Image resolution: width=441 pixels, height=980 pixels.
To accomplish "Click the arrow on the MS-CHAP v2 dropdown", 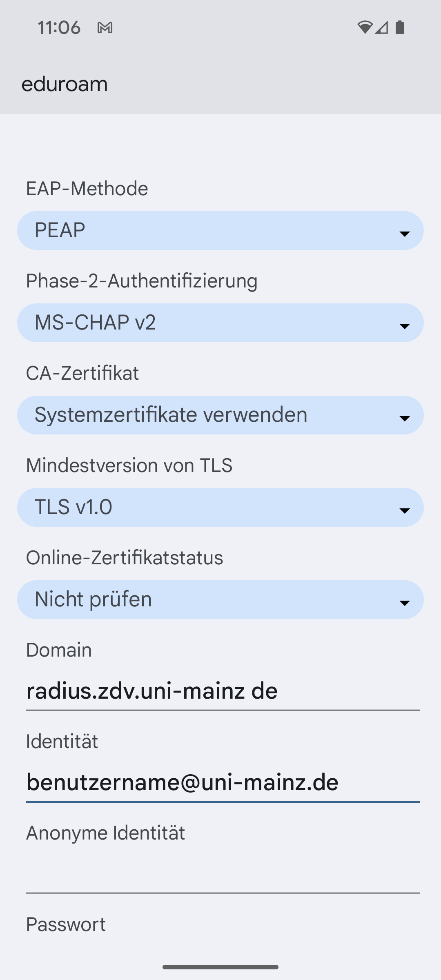I will pyautogui.click(x=405, y=326).
